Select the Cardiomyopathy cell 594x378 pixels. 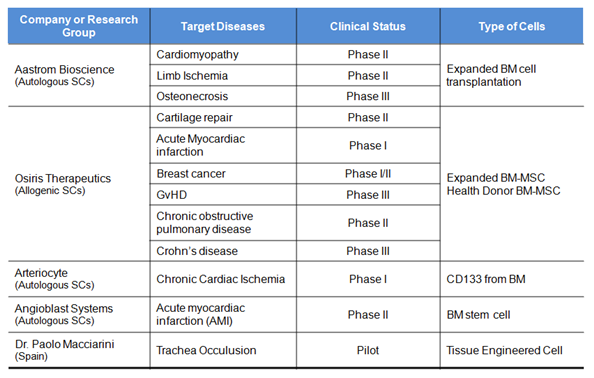[x=223, y=55]
